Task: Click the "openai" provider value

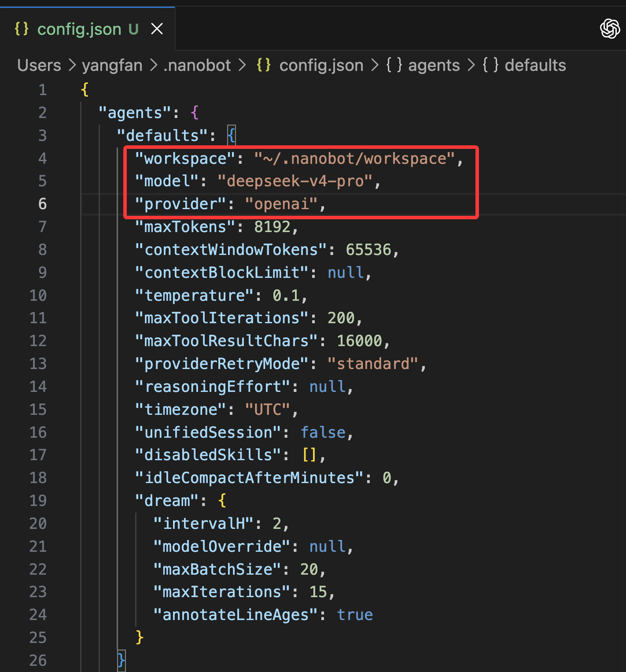Action: pos(281,204)
